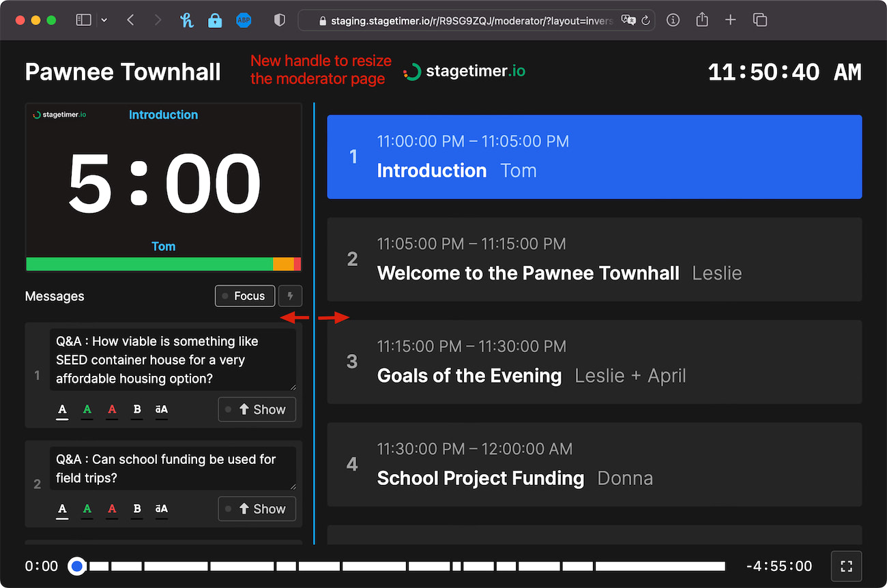Screen dimensions: 887x588
Task: Open Safari tab overview
Action: [x=760, y=20]
